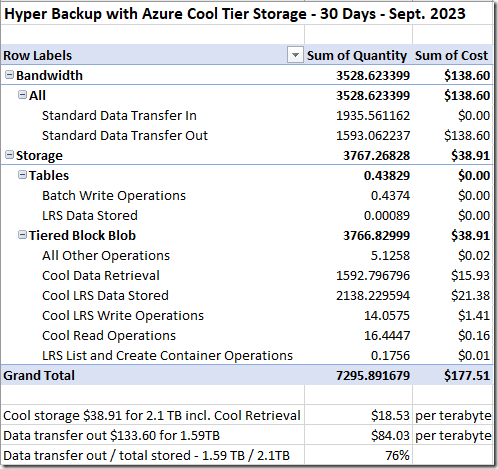Select Standard Data Transfer In label
The image size is (498, 469).
click(119, 115)
